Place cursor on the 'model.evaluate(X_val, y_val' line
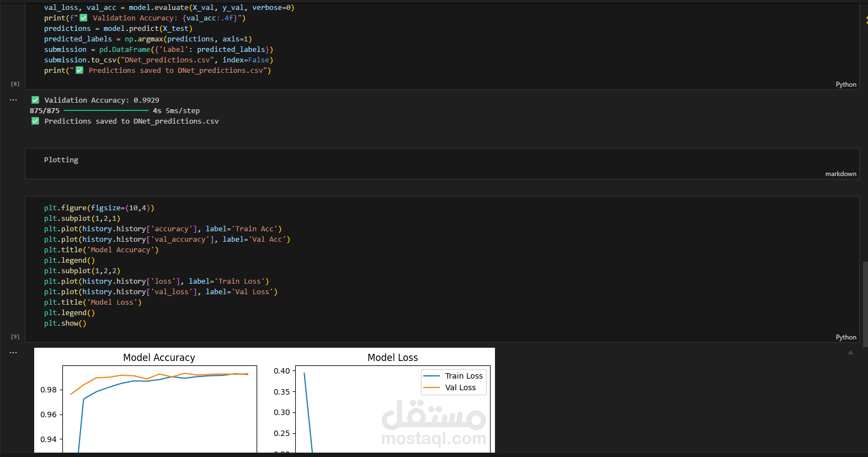This screenshot has height=457, width=868. (x=169, y=7)
